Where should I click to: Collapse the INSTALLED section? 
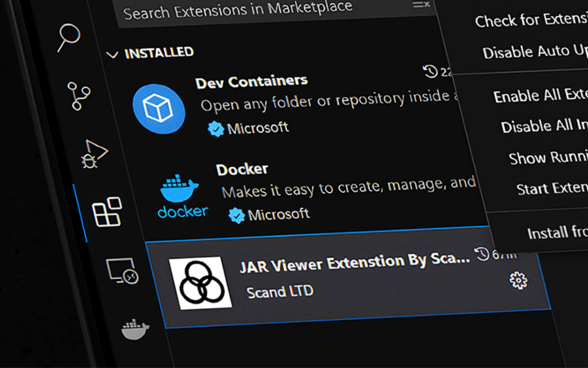click(x=112, y=54)
